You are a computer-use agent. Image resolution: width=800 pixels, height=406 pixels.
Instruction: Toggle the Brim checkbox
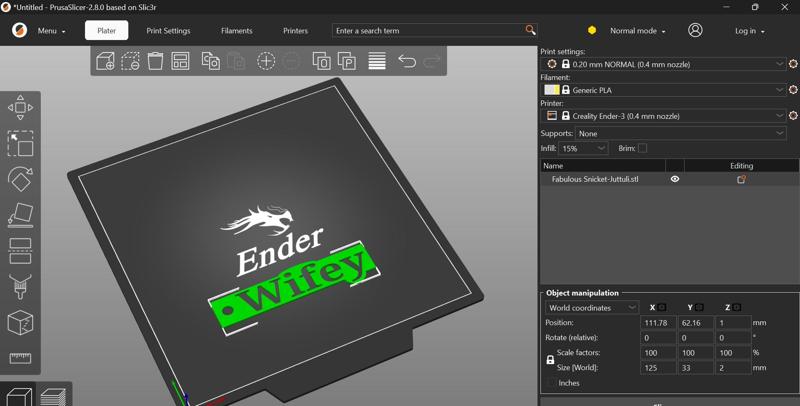pos(642,148)
